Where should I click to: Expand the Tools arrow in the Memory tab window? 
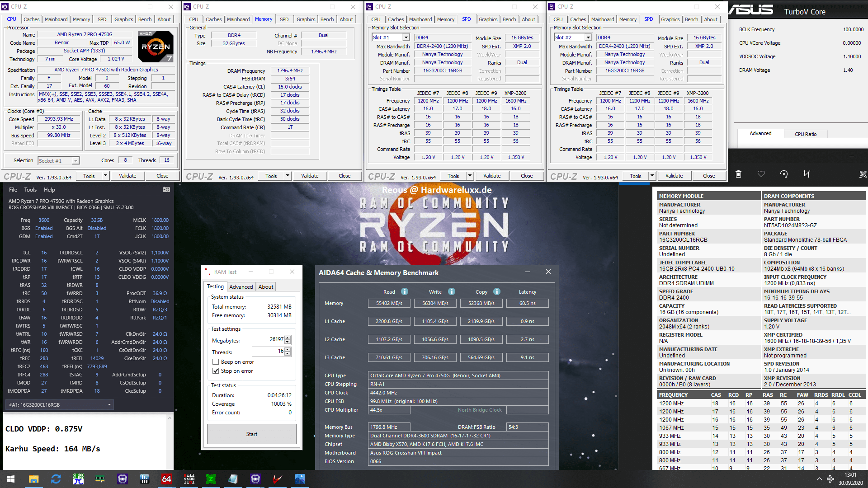pos(288,176)
